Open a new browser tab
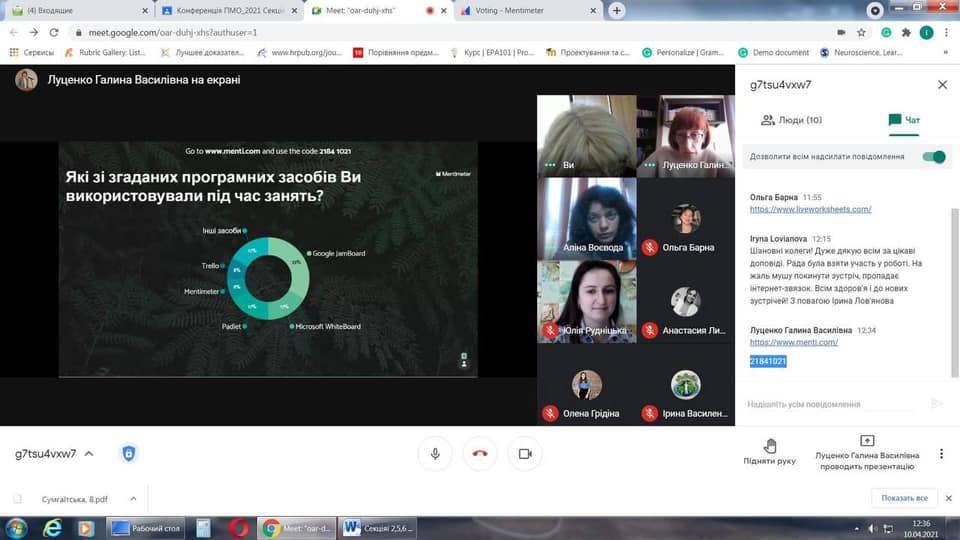960x540 pixels. tap(617, 10)
